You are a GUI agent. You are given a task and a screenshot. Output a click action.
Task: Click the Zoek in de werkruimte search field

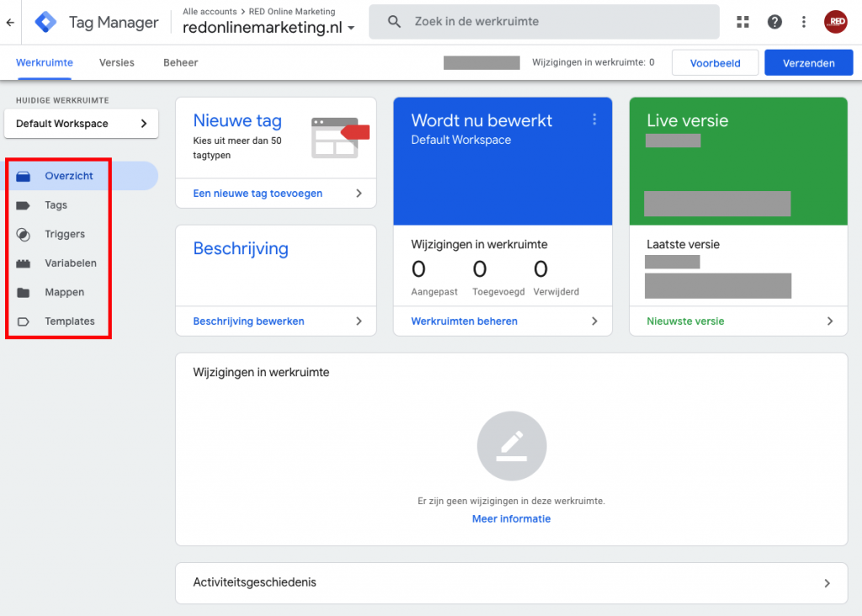tap(544, 22)
